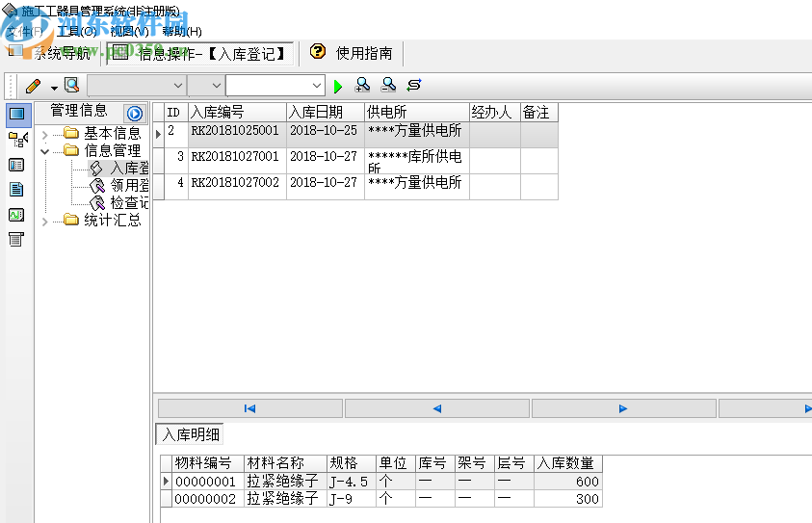Click the document page sidebar icon
Image resolution: width=812 pixels, height=523 pixels.
coord(16,190)
